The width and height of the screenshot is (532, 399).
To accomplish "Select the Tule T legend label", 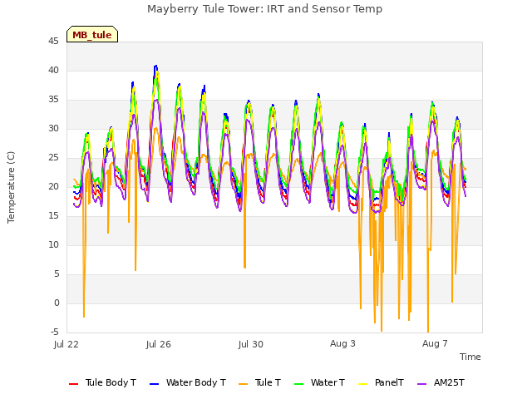I will [268, 382].
